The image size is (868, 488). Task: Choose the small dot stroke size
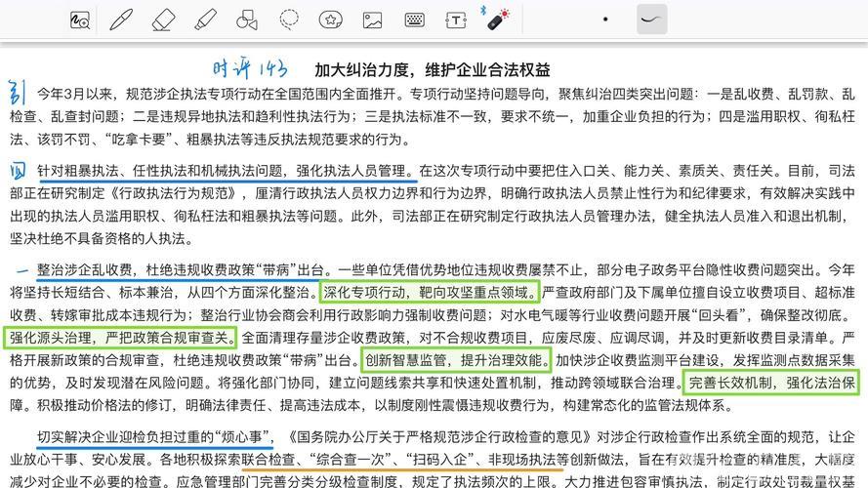[x=605, y=20]
